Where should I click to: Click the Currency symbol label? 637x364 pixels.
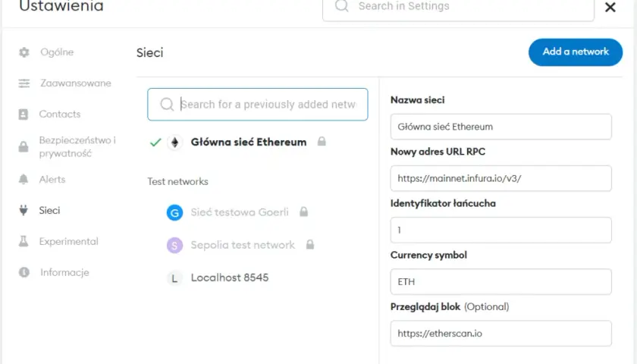click(428, 255)
